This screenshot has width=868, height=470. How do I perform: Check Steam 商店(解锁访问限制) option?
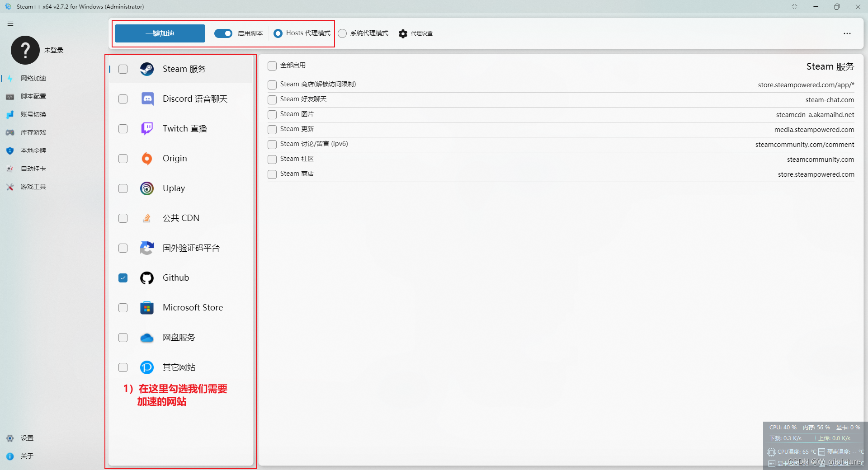point(272,85)
